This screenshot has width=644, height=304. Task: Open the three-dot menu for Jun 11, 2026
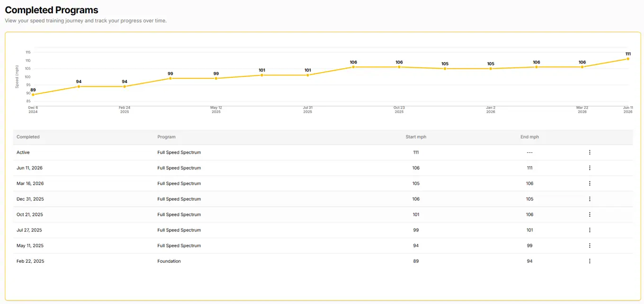click(x=590, y=168)
